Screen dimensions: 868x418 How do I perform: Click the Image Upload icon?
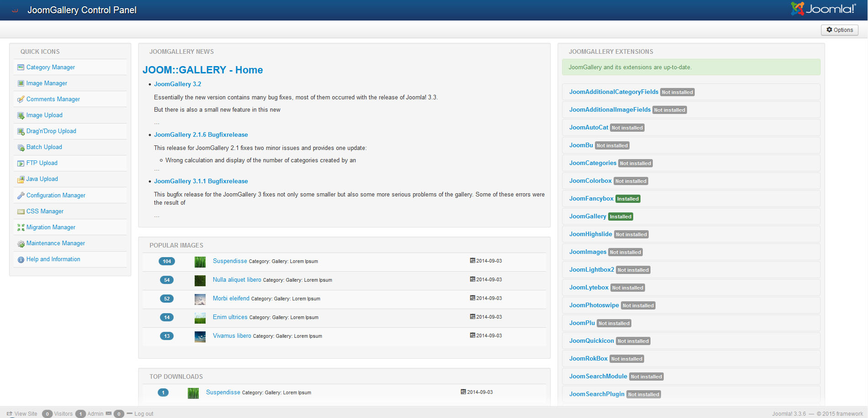[x=21, y=115]
